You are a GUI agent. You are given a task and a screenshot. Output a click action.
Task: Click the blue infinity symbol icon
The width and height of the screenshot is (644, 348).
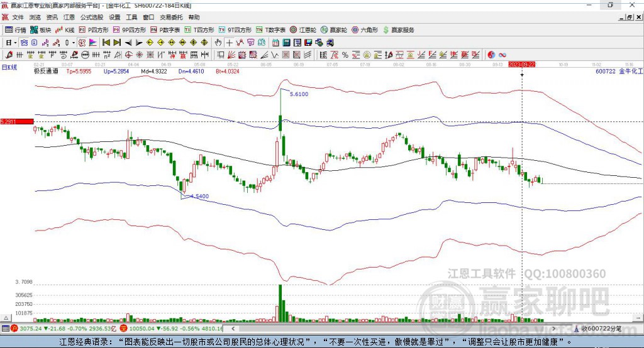502,55
